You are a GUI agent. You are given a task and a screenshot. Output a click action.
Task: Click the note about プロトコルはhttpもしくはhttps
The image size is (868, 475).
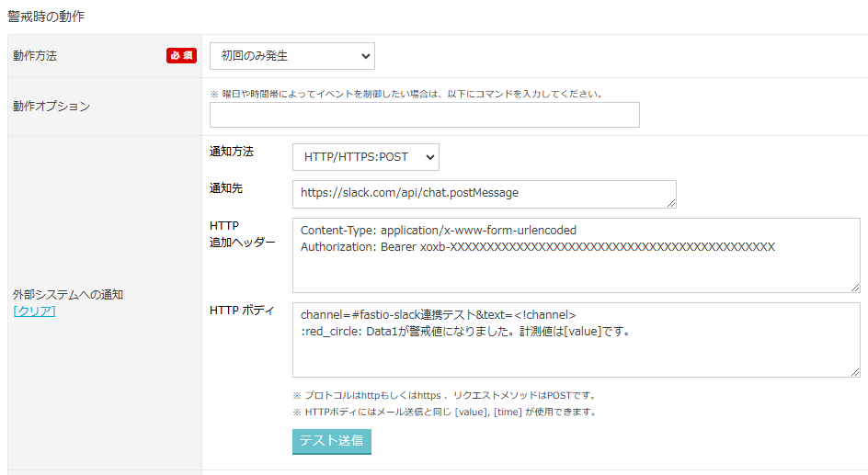click(444, 395)
